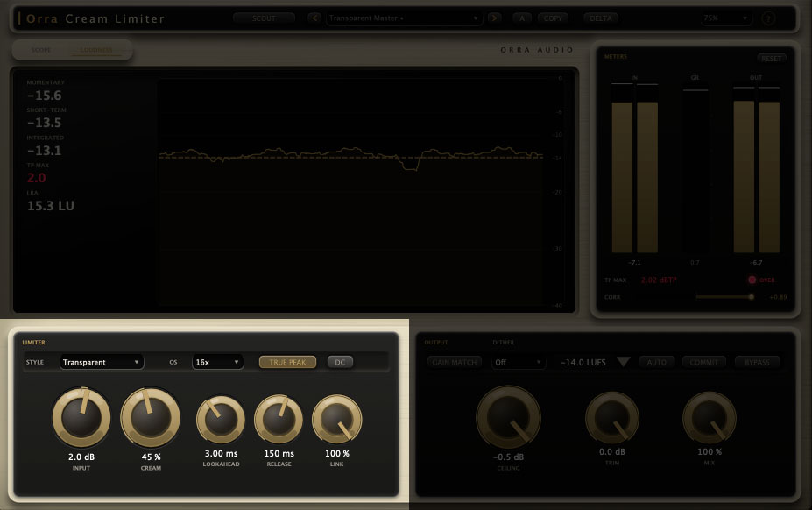Click the OUT meter value -6.7
The image size is (812, 510).
[756, 263]
